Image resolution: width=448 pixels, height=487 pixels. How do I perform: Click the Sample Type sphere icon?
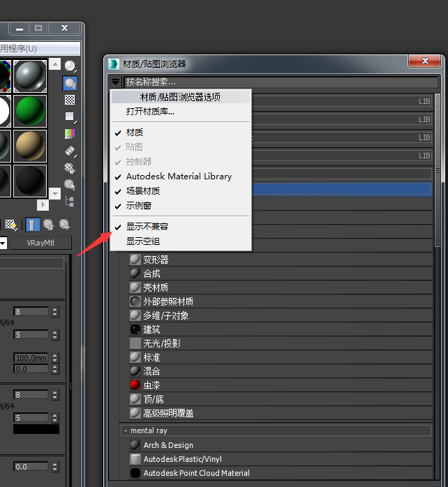click(x=70, y=66)
